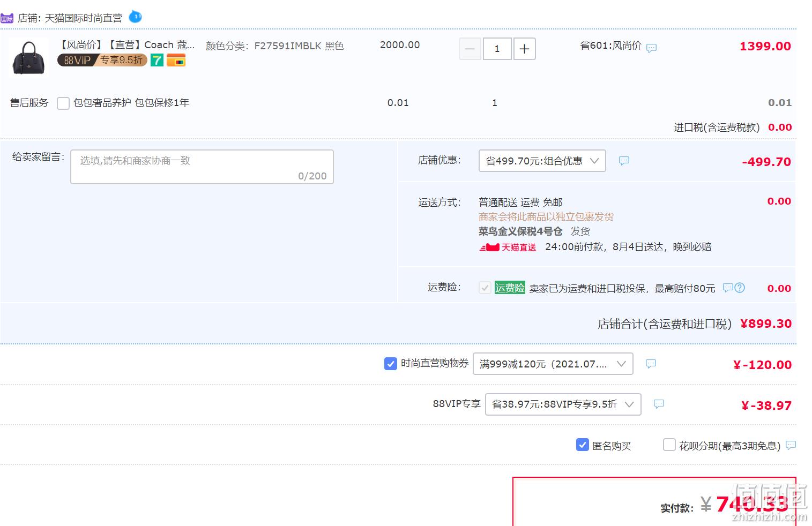
Task: Open the store chat droplet icon
Action: (x=136, y=17)
